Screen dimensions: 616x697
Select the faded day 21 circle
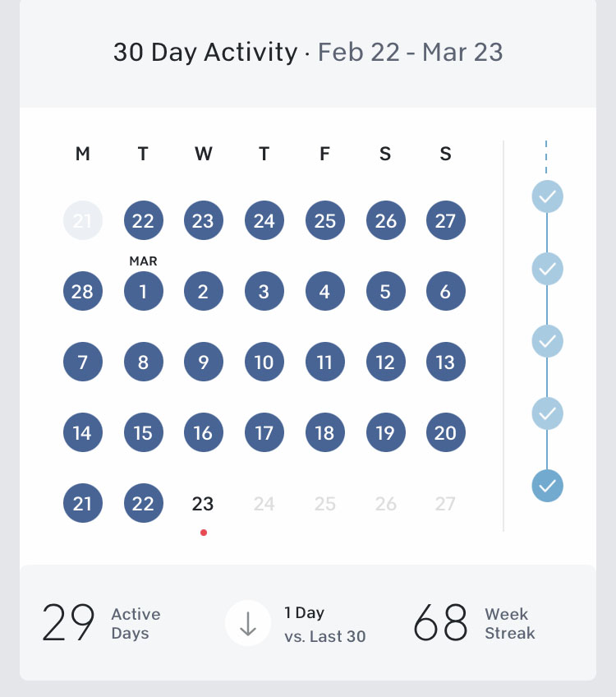(x=83, y=220)
